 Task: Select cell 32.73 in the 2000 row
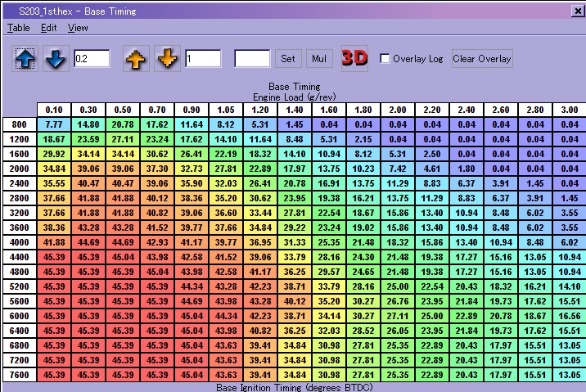pyautogui.click(x=192, y=169)
